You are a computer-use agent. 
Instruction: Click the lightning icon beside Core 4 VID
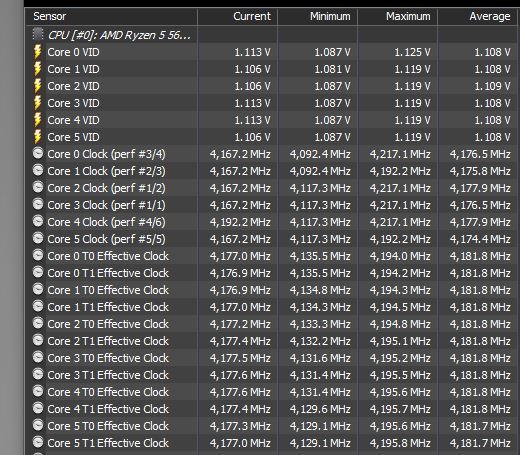(38, 120)
